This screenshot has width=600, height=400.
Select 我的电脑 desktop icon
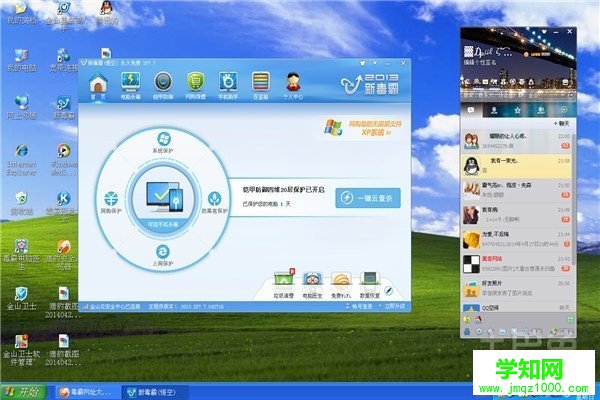coord(21,60)
